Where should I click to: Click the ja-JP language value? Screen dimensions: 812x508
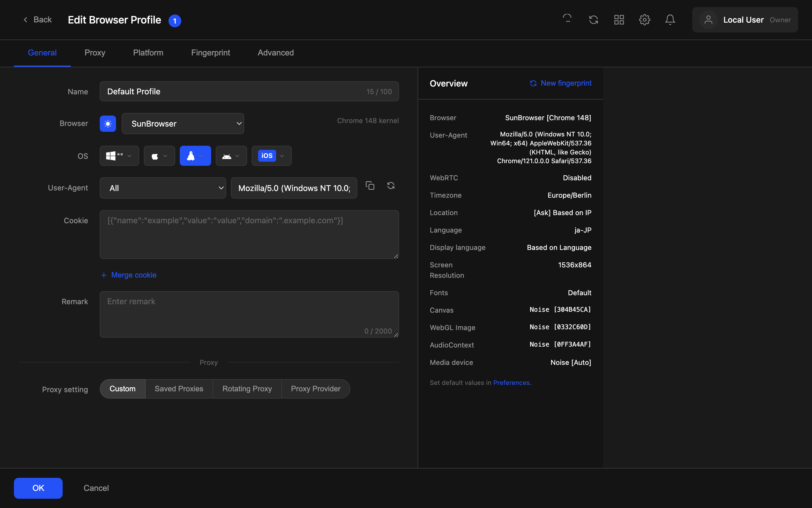[583, 230]
